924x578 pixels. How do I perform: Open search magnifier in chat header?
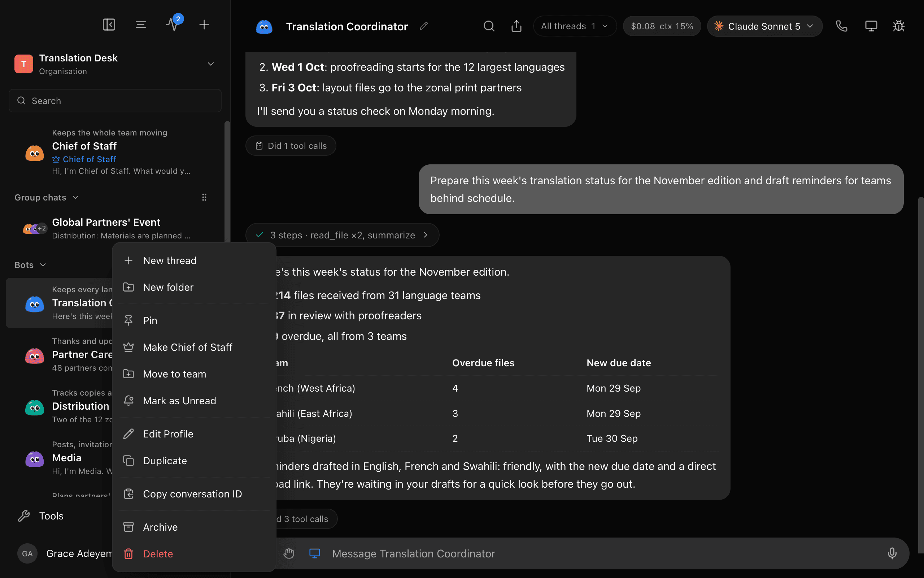pyautogui.click(x=489, y=26)
